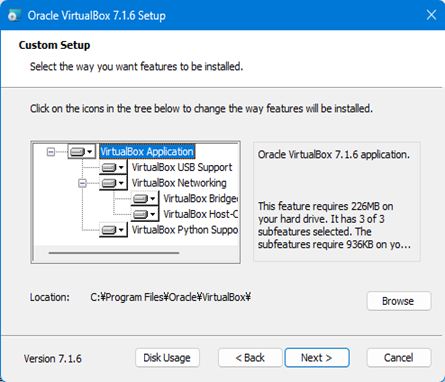Screen dimensions: 445x382
Task: Click the VirtualBox Host-Only drive icon
Action: [140, 214]
